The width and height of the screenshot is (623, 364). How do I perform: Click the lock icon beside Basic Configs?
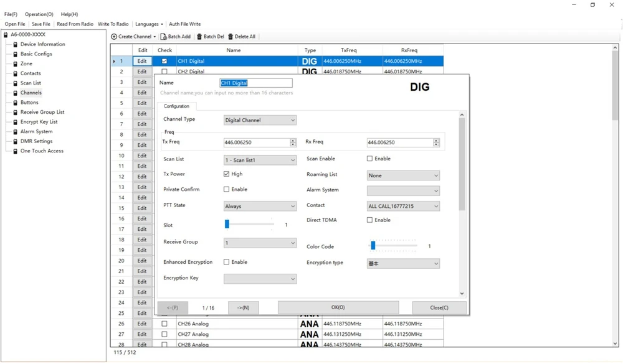pyautogui.click(x=16, y=54)
